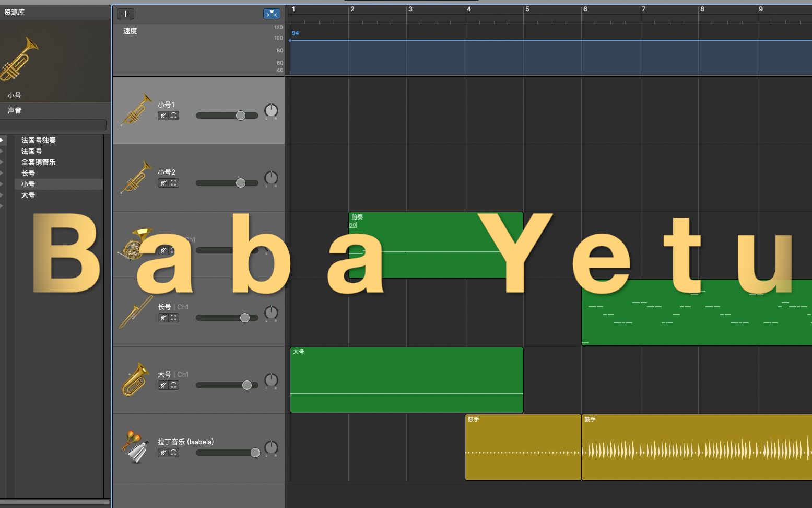Select 全套铜管乐 in the sound list
812x508 pixels.
[x=38, y=162]
